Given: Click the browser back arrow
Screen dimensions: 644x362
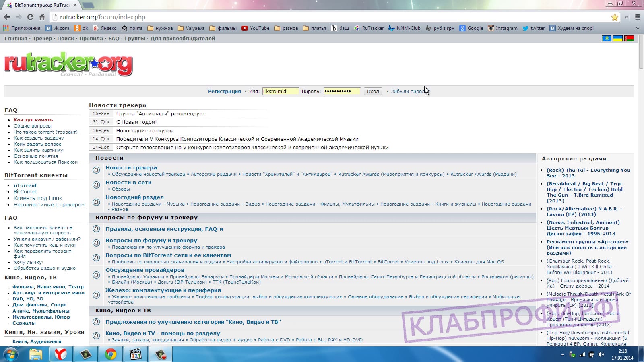Looking at the screenshot, I should point(7,17).
